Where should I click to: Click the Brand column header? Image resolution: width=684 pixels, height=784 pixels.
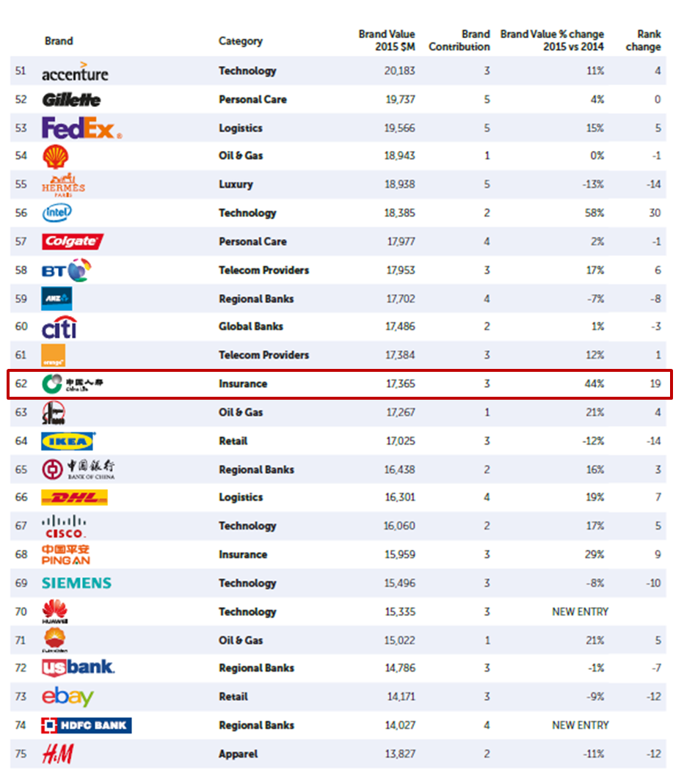coord(59,41)
